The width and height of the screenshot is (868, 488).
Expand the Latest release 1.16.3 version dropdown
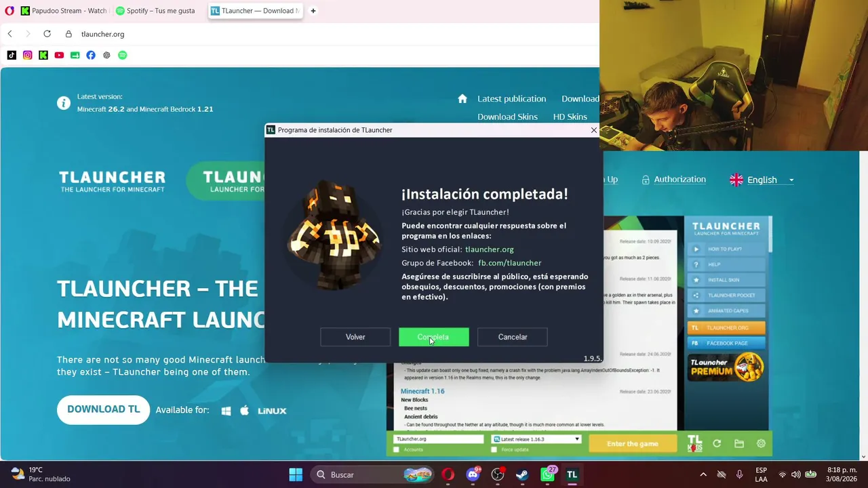click(x=536, y=439)
